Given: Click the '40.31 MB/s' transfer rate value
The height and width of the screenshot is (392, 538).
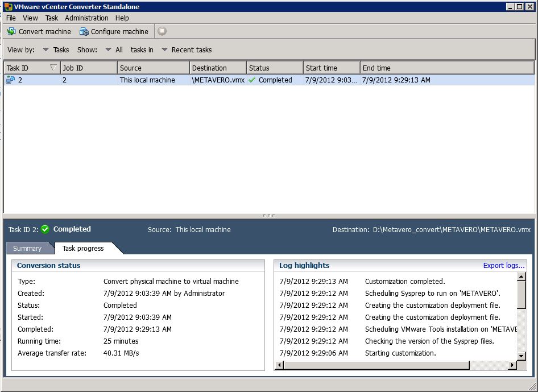Looking at the screenshot, I should (121, 353).
